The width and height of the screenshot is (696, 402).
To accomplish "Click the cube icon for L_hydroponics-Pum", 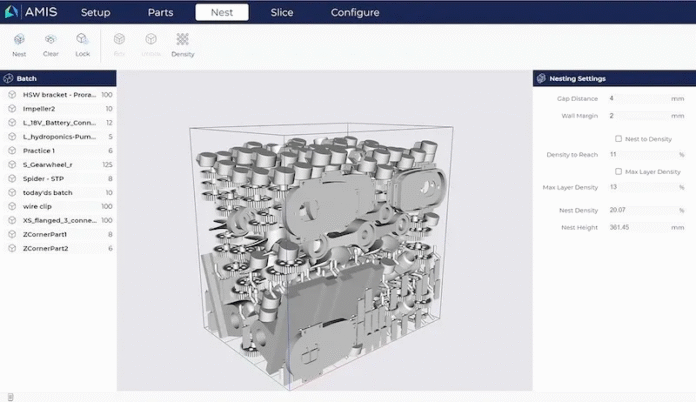I will 12,137.
